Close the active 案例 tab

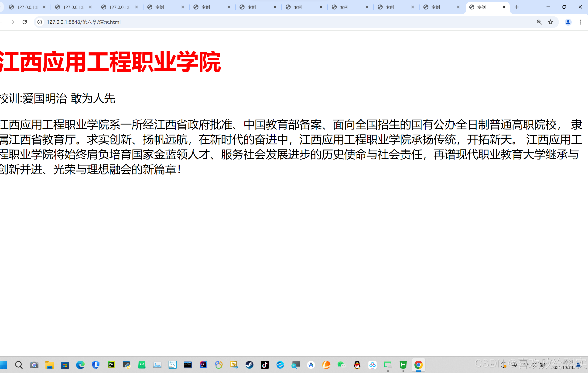tap(504, 7)
